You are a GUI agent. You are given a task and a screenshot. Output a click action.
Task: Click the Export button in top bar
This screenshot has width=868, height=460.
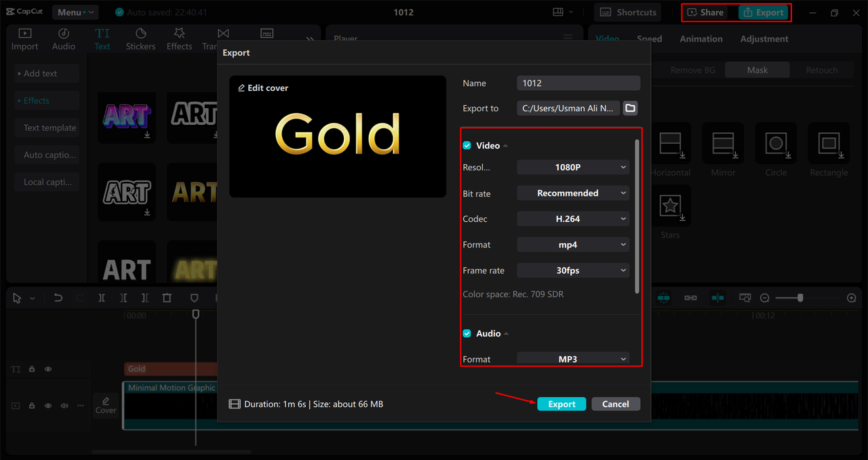[764, 12]
